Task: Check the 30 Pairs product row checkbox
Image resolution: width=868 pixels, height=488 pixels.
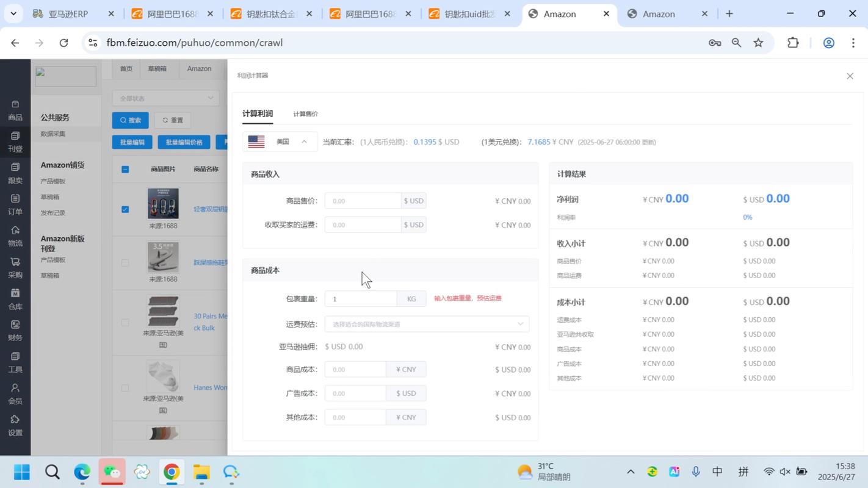Action: pos(125,323)
